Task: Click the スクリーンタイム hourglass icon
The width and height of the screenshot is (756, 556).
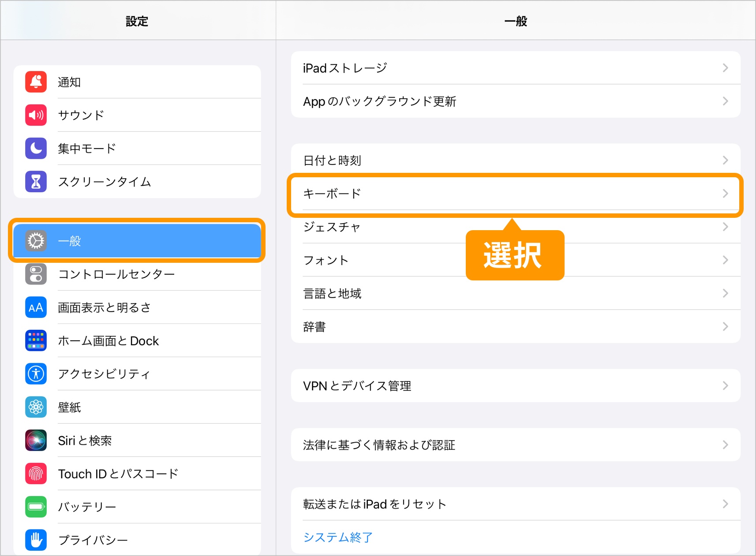Action: pos(36,182)
